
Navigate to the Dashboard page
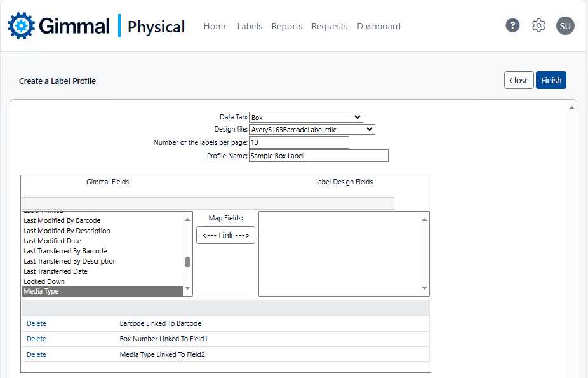point(378,26)
